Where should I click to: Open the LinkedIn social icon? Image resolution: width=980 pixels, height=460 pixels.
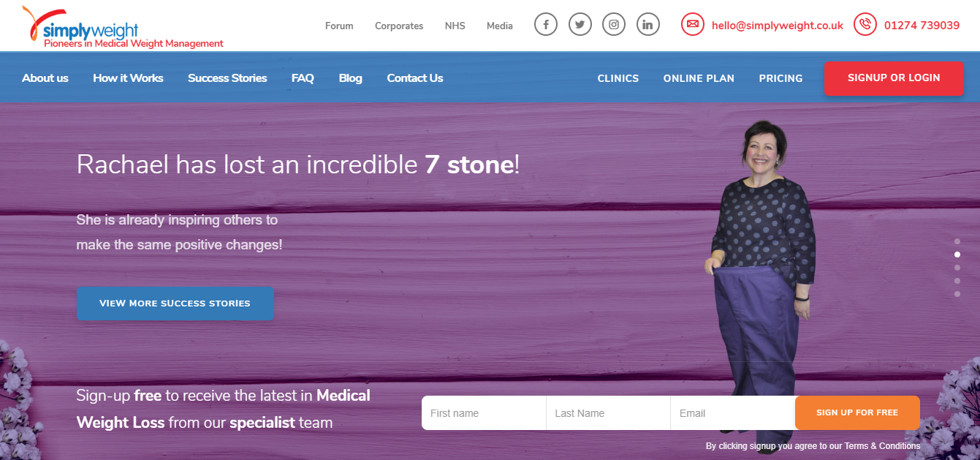647,25
